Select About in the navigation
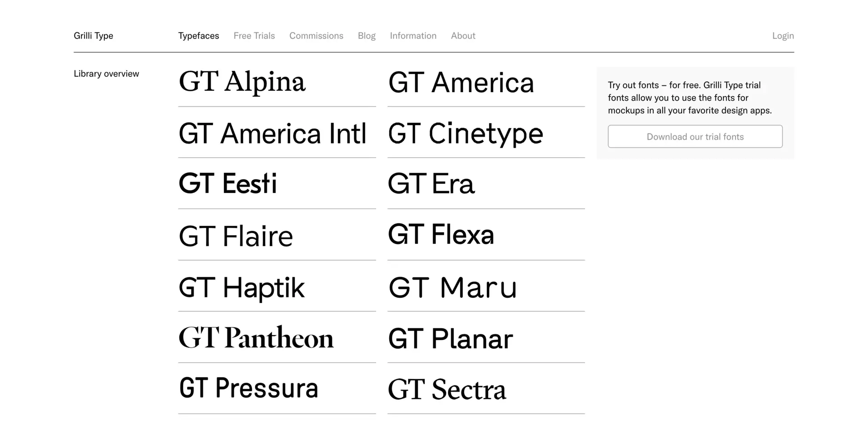The image size is (868, 429). [463, 36]
